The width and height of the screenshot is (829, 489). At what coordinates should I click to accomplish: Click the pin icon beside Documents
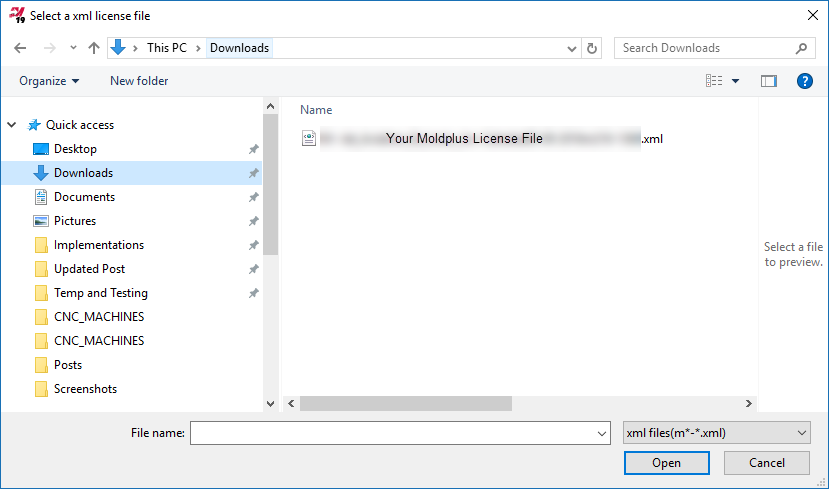pyautogui.click(x=254, y=197)
